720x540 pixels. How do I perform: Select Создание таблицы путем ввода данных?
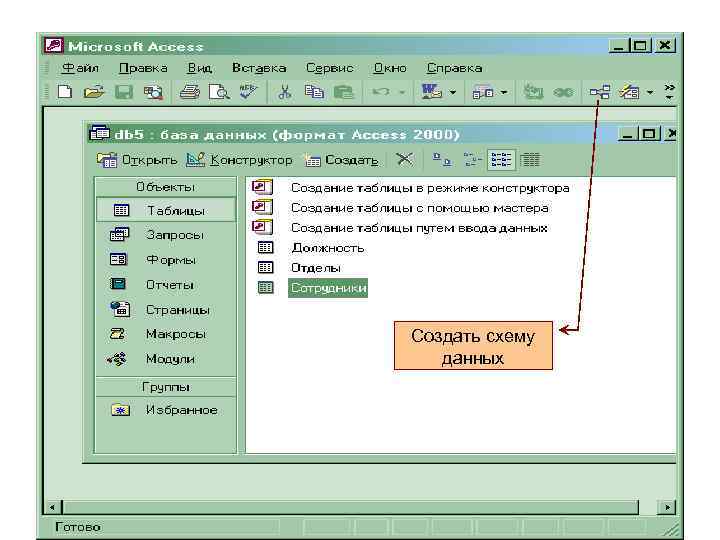pyautogui.click(x=419, y=228)
